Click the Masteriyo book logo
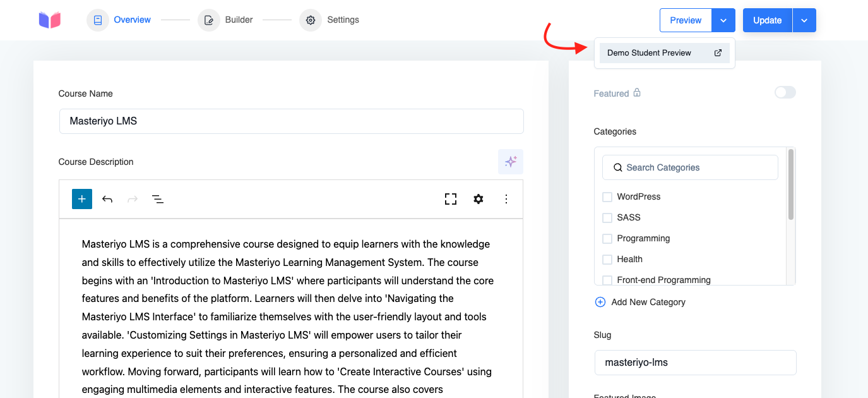 (50, 20)
